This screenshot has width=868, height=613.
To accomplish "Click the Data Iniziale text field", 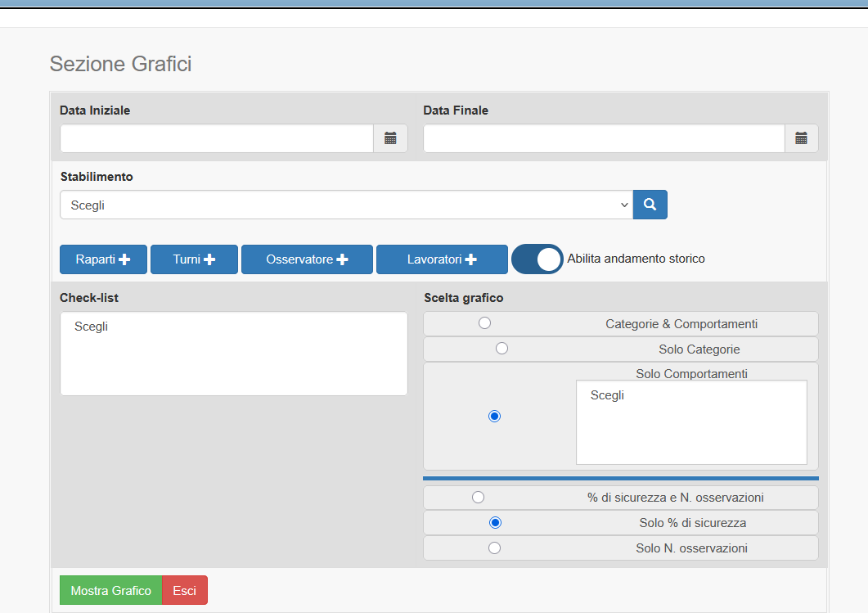I will pos(217,138).
